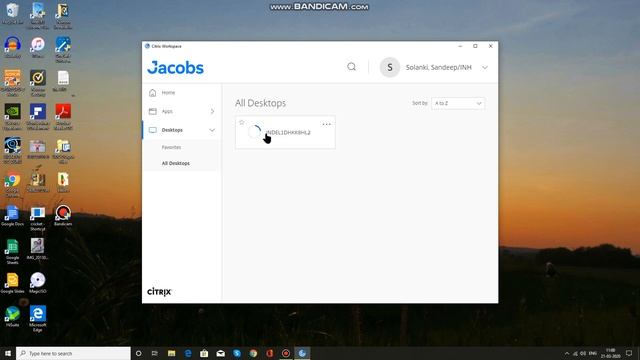This screenshot has height=360, width=640.
Task: Click the Home house icon
Action: (x=153, y=93)
